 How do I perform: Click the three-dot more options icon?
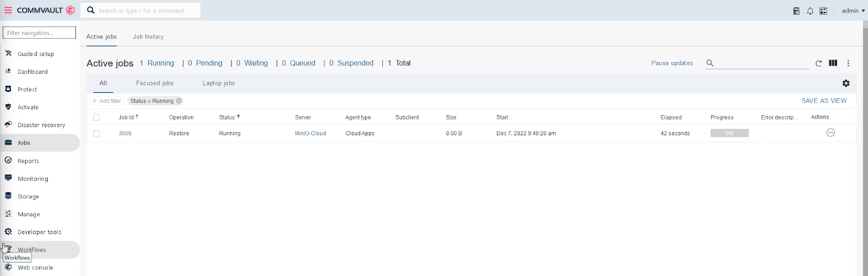(x=848, y=64)
